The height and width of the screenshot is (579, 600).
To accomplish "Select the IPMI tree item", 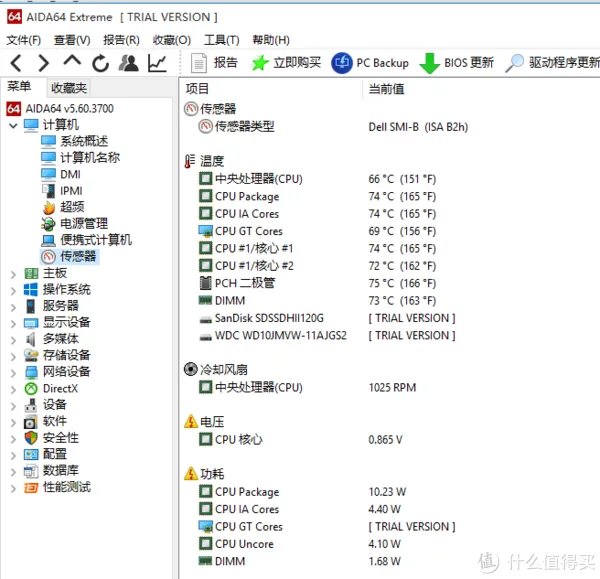I will (x=62, y=191).
